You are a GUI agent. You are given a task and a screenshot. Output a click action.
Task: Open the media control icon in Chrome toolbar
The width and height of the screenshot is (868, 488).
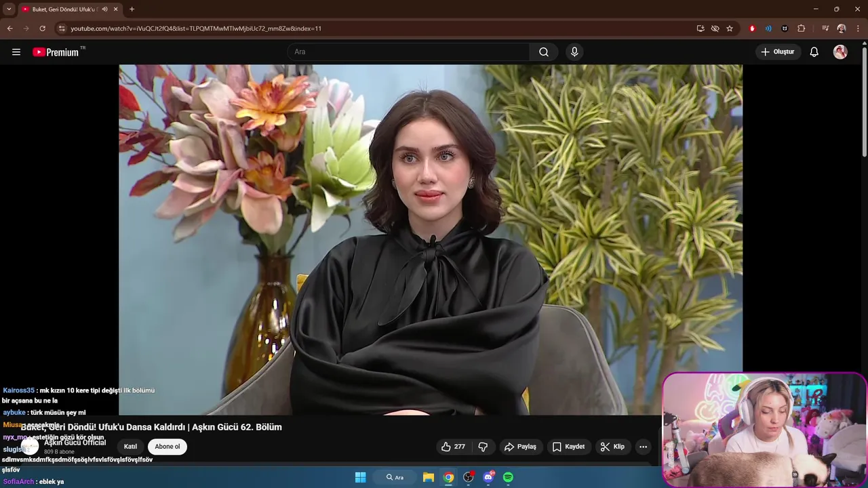825,28
